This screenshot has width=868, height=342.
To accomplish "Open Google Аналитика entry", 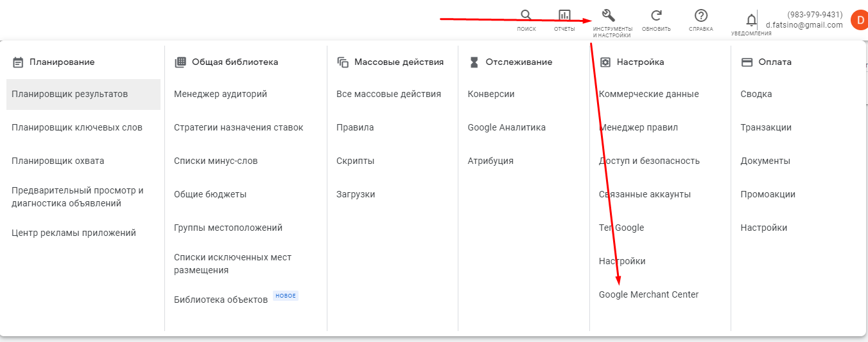I will [507, 128].
